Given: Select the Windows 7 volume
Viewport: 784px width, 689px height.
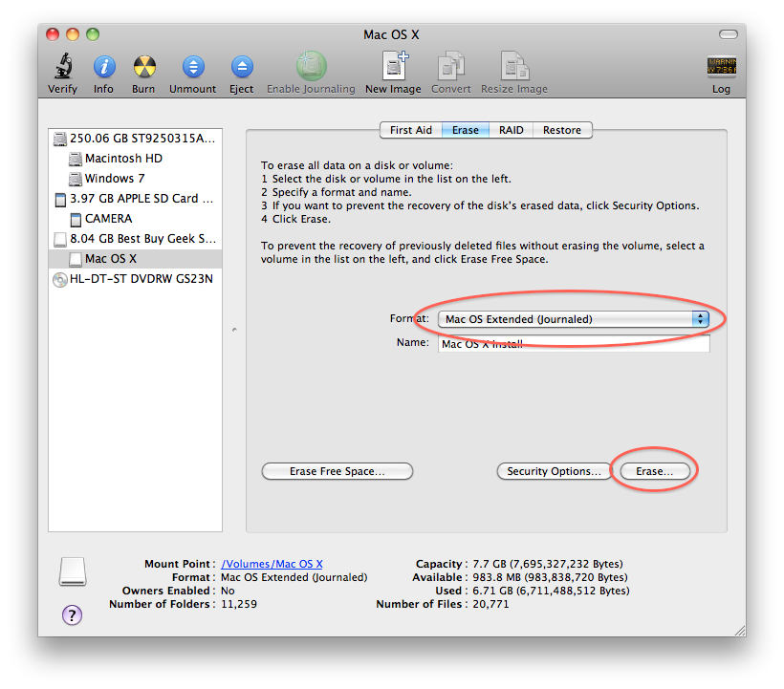Looking at the screenshot, I should (135, 179).
